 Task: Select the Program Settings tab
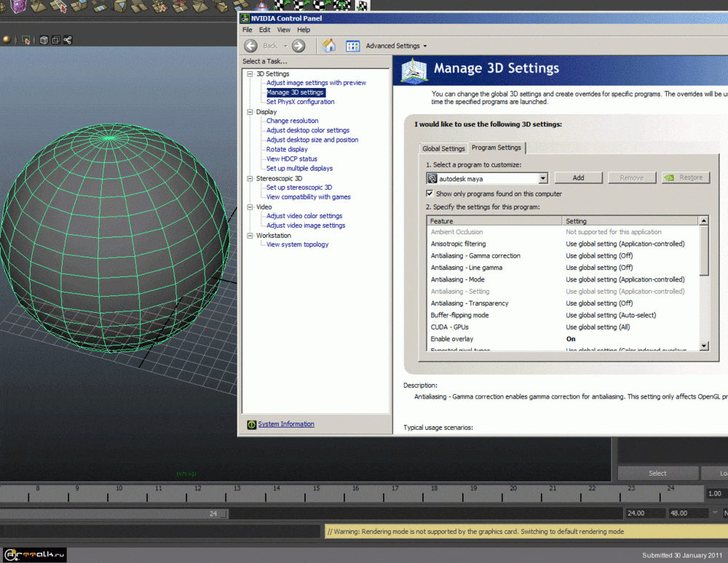(496, 148)
